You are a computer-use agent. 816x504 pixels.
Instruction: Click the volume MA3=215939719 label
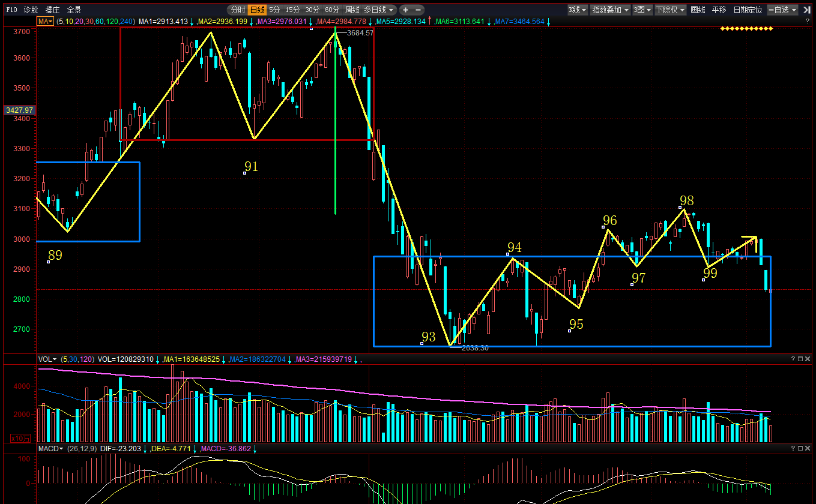point(324,359)
